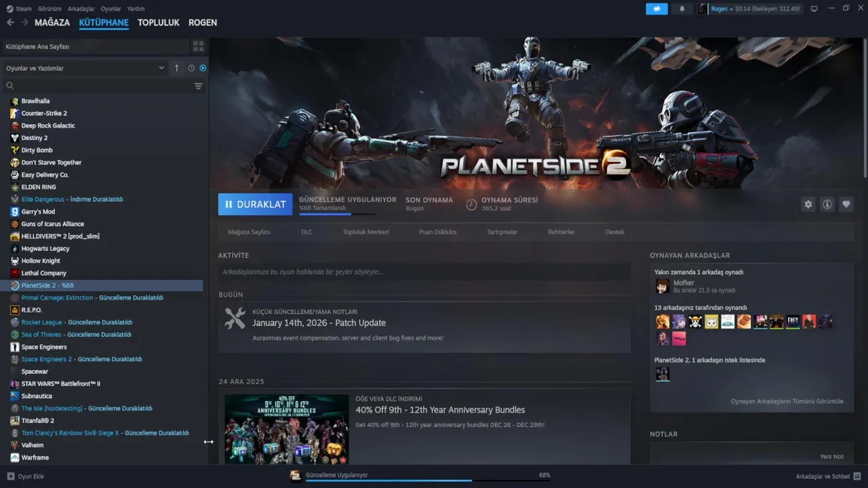Open the Anniversary Bundles news thumbnail
This screenshot has width=868, height=488.
click(287, 429)
